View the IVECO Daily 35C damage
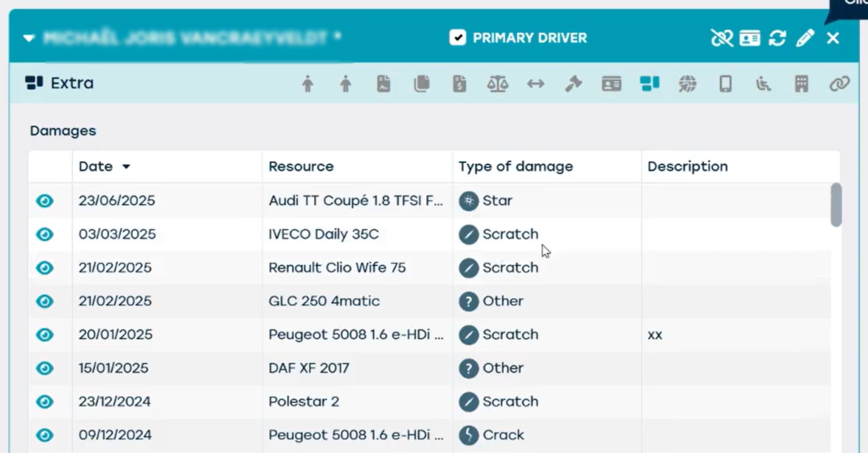Screen dimensions: 868x453 tap(45, 234)
